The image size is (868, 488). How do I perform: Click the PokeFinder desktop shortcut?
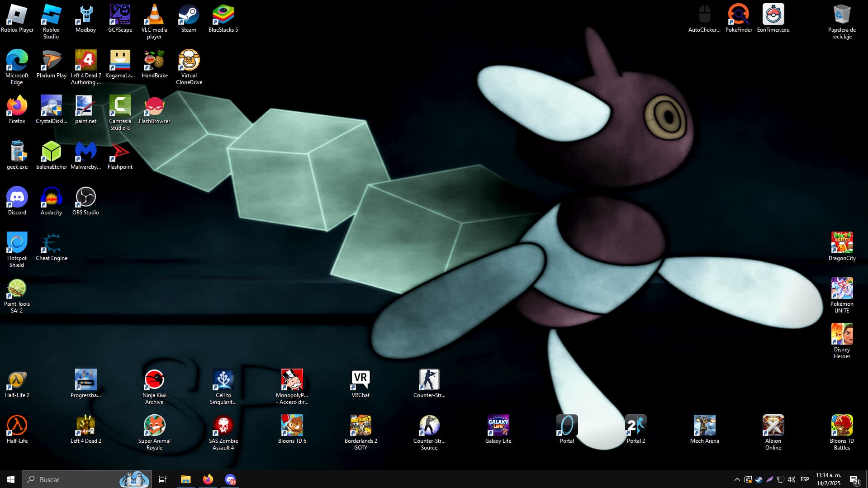(739, 18)
